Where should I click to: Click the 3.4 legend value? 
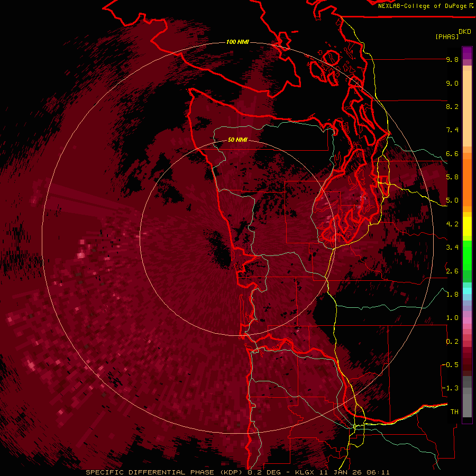click(452, 248)
